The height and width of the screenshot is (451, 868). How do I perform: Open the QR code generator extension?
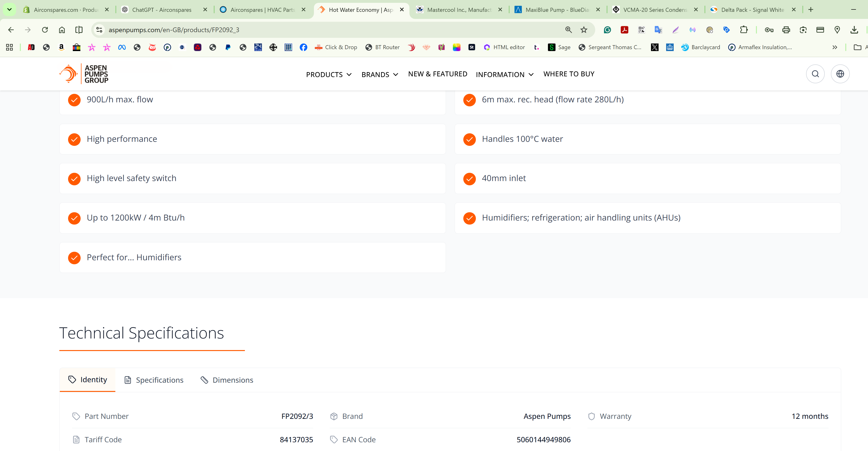(x=641, y=30)
